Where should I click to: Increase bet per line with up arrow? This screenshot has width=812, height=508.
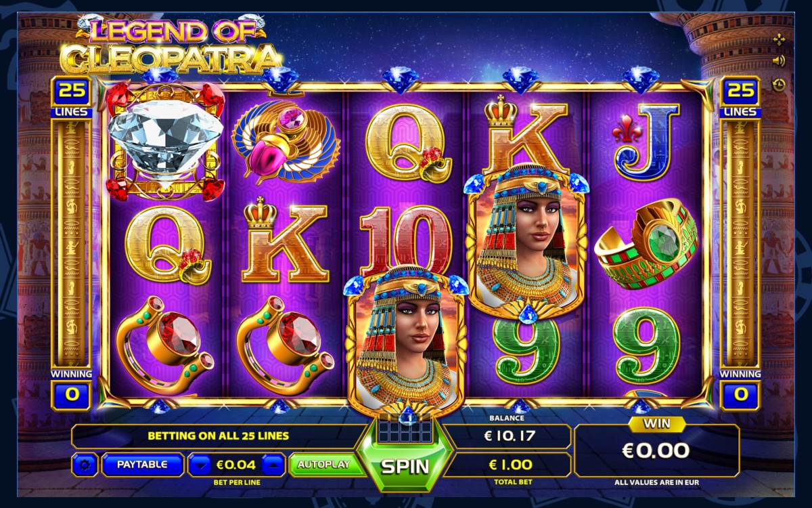point(272,465)
